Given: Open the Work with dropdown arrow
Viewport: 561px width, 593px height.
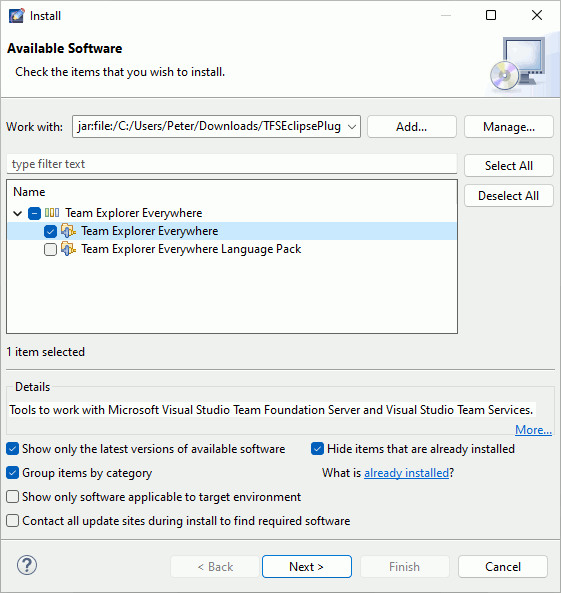Looking at the screenshot, I should (352, 127).
